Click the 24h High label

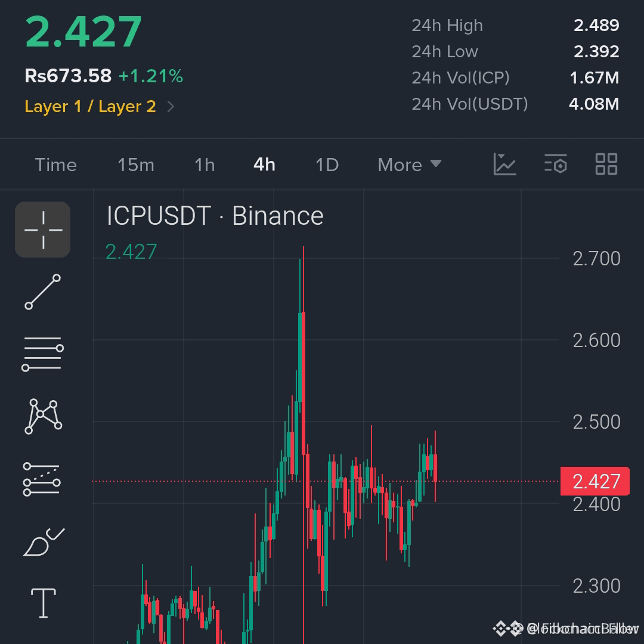coord(447,26)
